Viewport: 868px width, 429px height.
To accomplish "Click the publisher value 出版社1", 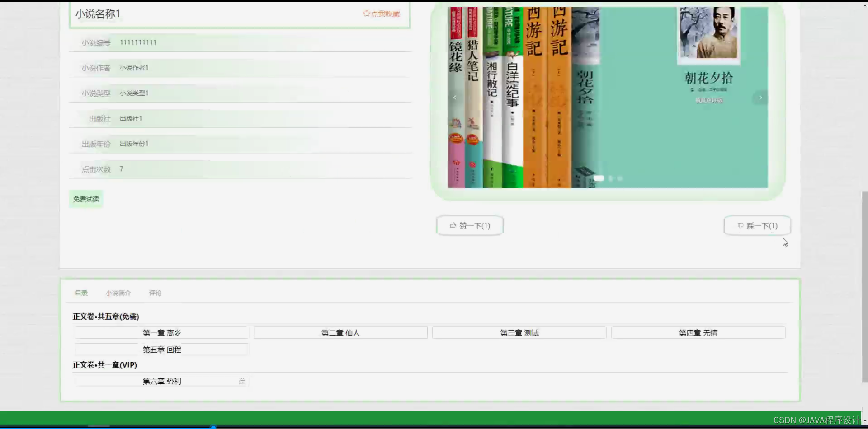I will [131, 118].
